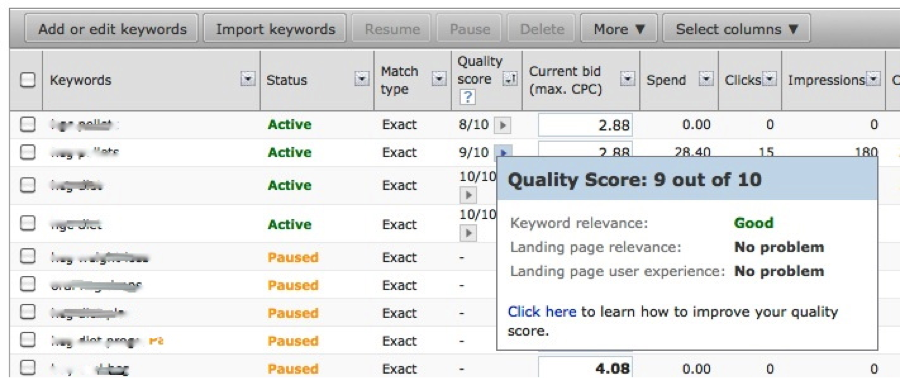Check the box for the first Active keyword row

click(27, 124)
